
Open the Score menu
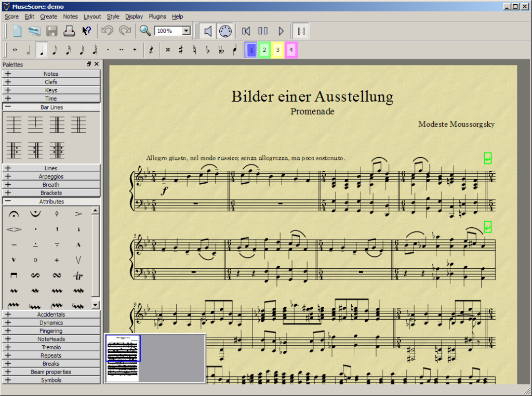[x=11, y=16]
